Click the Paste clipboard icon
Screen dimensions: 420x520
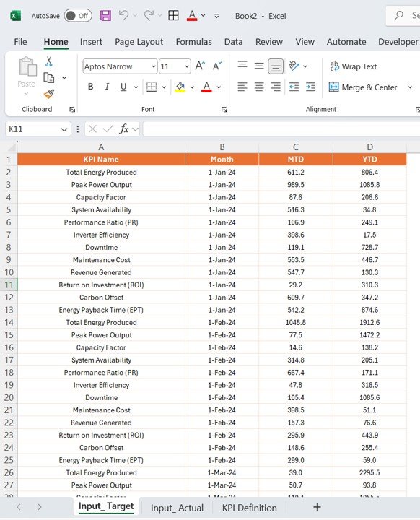(x=27, y=66)
